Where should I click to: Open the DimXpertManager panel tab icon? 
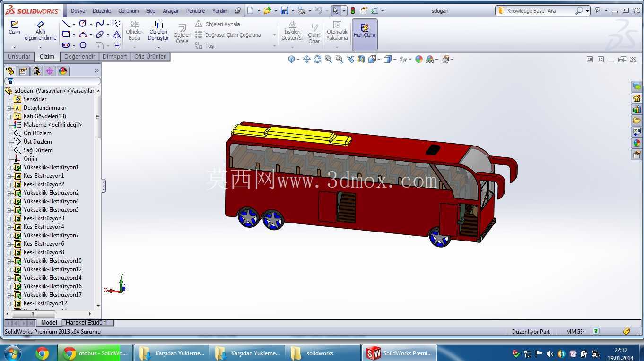click(x=50, y=71)
